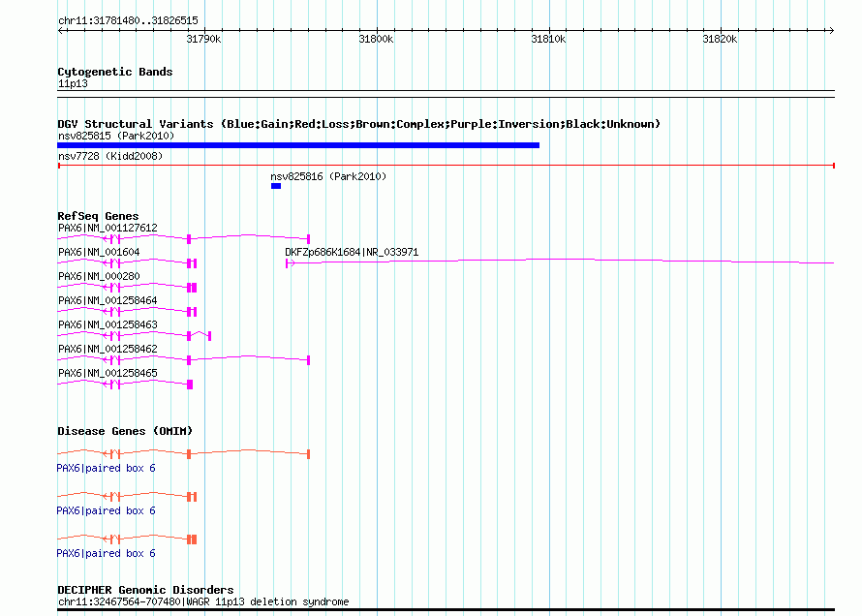
Task: Click the small nsv825816 blue variant block
Action: (276, 186)
